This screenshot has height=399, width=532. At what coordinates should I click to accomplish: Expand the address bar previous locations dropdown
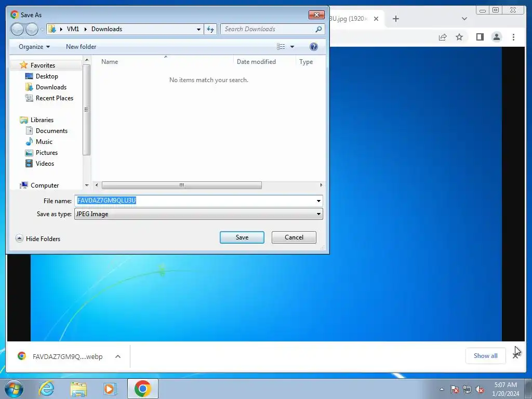[198, 29]
